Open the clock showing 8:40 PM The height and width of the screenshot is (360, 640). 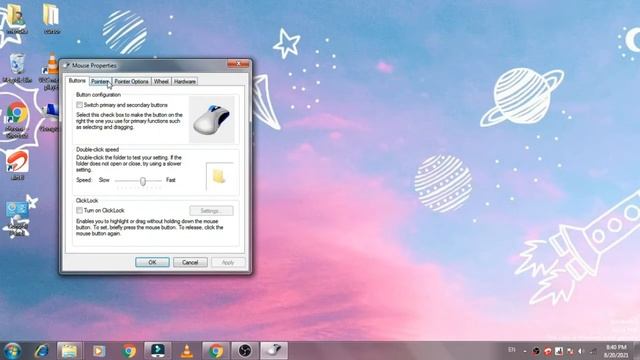click(x=615, y=351)
